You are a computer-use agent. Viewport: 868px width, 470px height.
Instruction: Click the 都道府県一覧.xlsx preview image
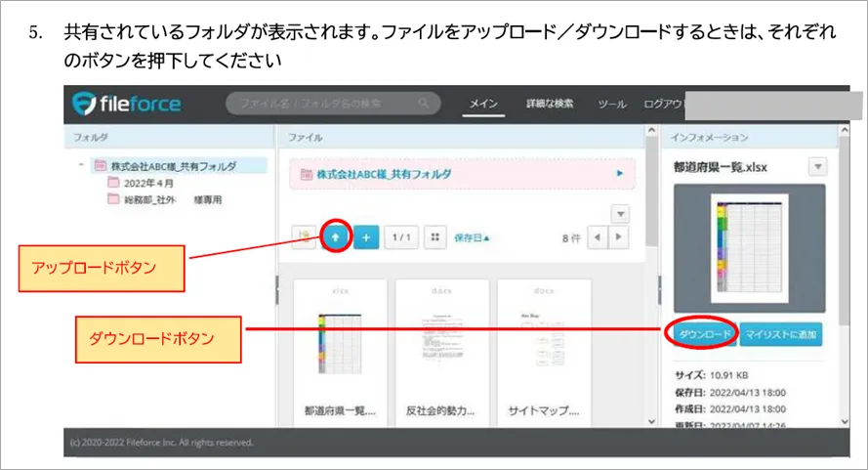pyautogui.click(x=749, y=248)
